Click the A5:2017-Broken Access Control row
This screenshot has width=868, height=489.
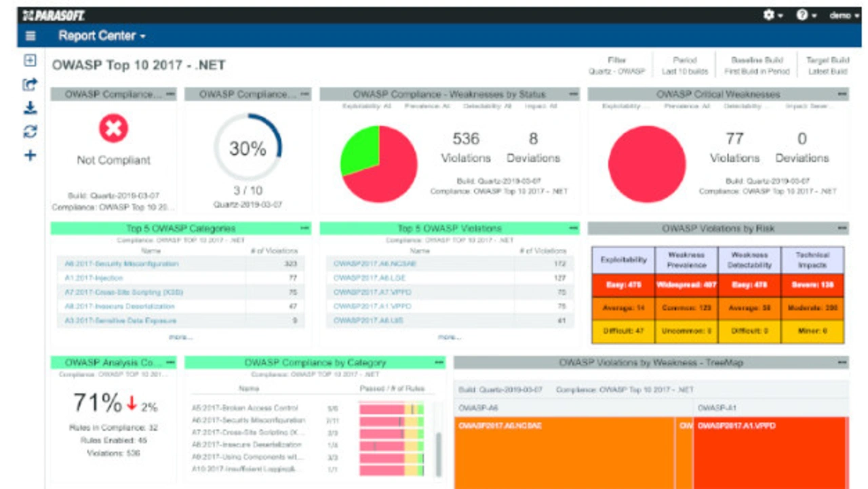coord(309,408)
